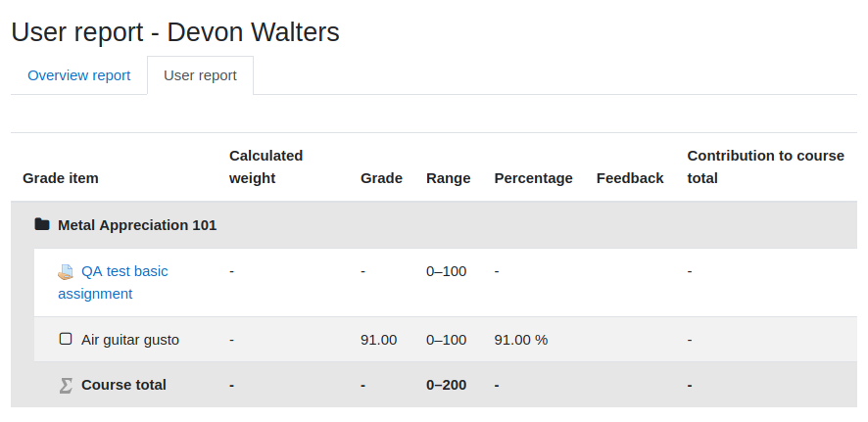The image size is (868, 422).
Task: Click the Range column header
Action: point(449,178)
